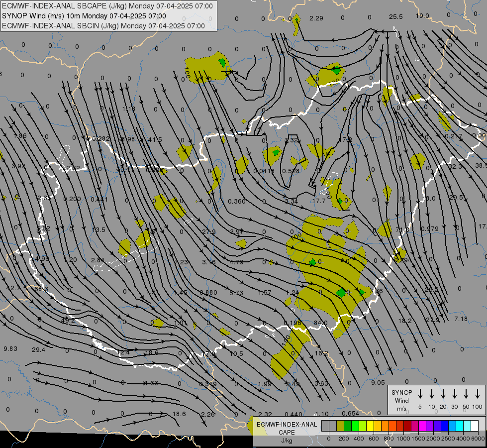Select the olive CAPE legend swatch
Image resolution: width=487 pixels, height=448 pixels.
340,426
